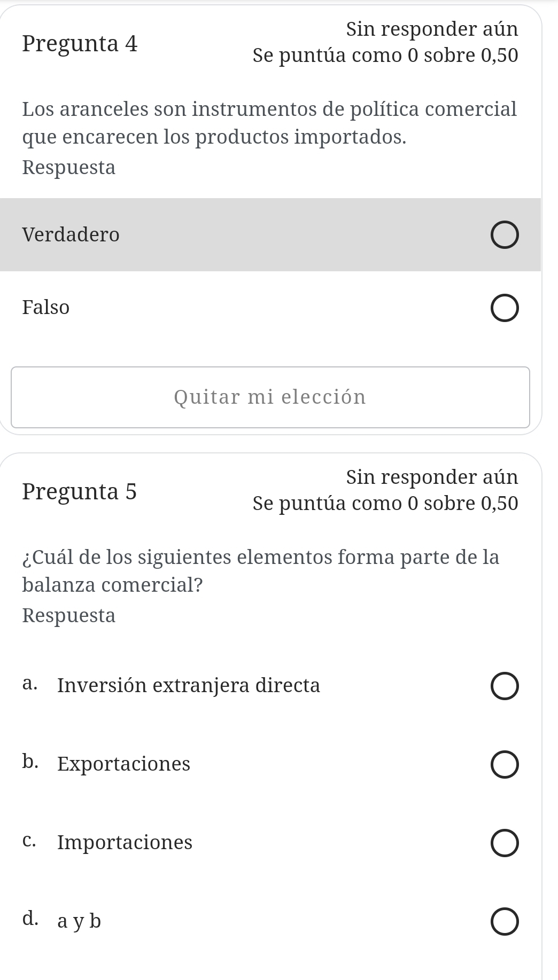This screenshot has height=980, width=558.
Task: Click the Pregunta 5 heading
Action: coord(80,491)
